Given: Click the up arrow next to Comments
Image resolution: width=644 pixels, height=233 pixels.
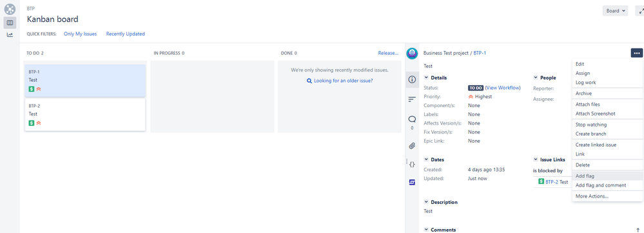Looking at the screenshot, I should tap(637, 230).
